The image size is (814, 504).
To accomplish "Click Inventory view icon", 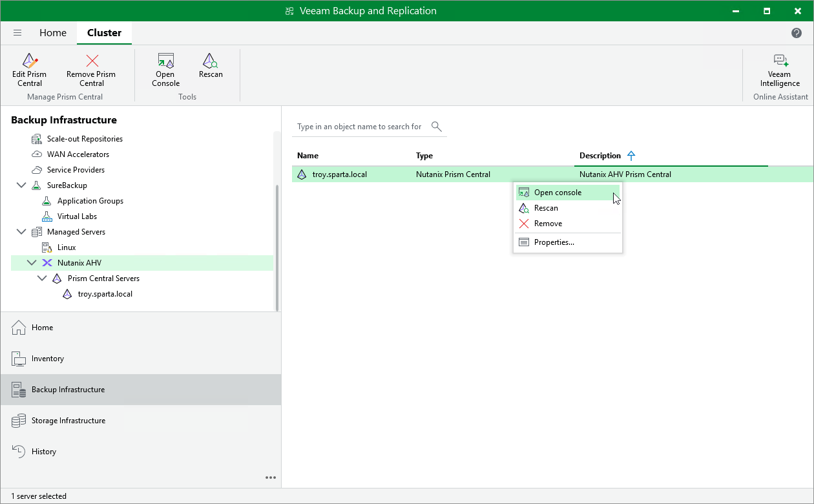I will coord(19,359).
